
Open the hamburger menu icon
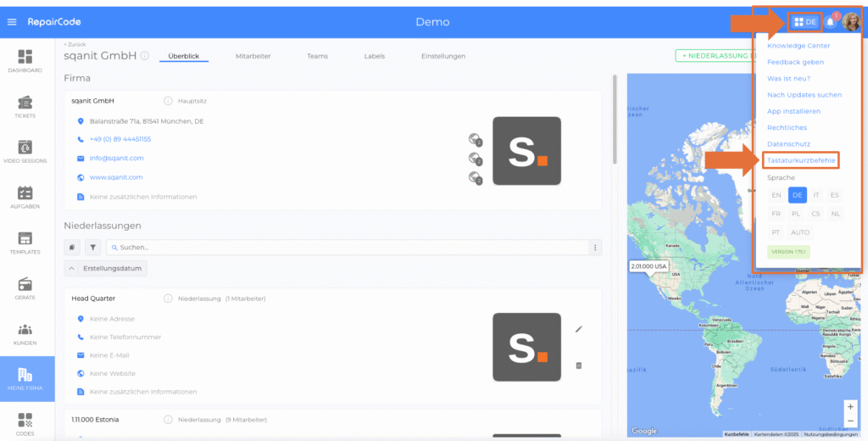[12, 21]
